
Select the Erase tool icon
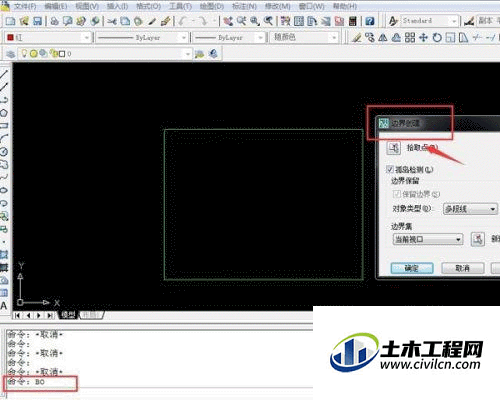point(356,37)
